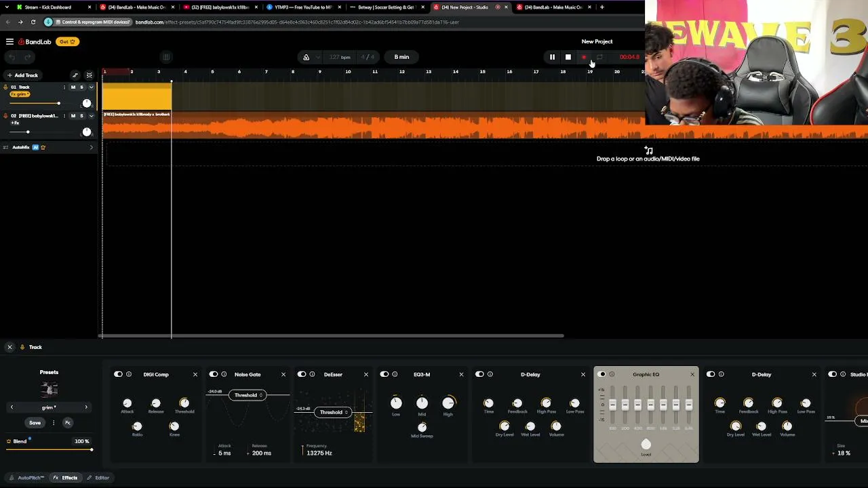This screenshot has width=868, height=488.
Task: Switch to the Kick Dashboard browser tab
Action: click(53, 7)
